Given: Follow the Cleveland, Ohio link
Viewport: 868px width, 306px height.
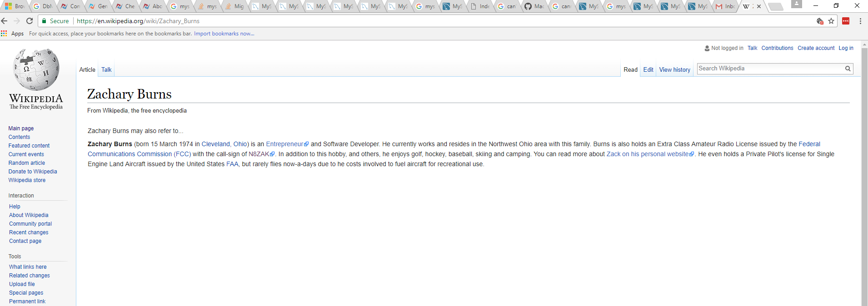Looking at the screenshot, I should [x=224, y=144].
